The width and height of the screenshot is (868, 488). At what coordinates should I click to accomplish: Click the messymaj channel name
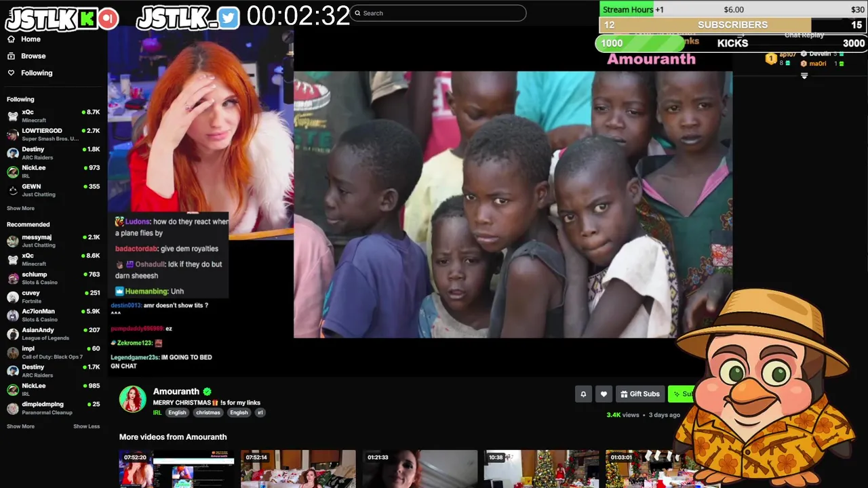coord(37,237)
